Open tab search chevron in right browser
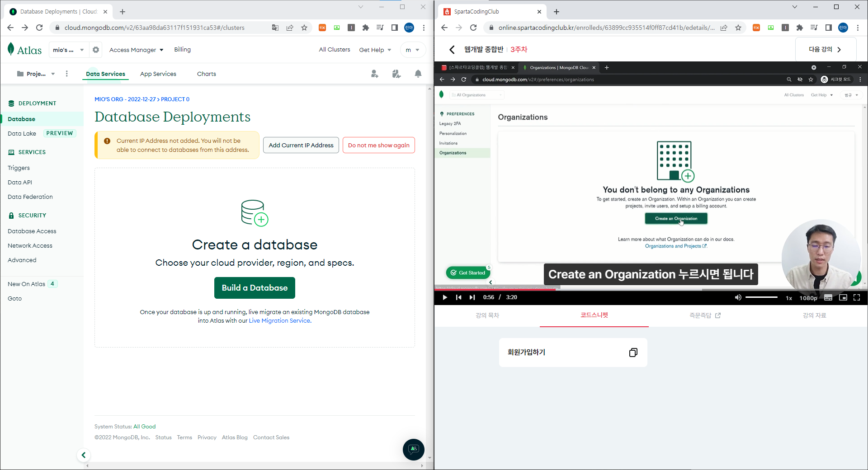Screen dimensions: 868x470 click(794, 7)
